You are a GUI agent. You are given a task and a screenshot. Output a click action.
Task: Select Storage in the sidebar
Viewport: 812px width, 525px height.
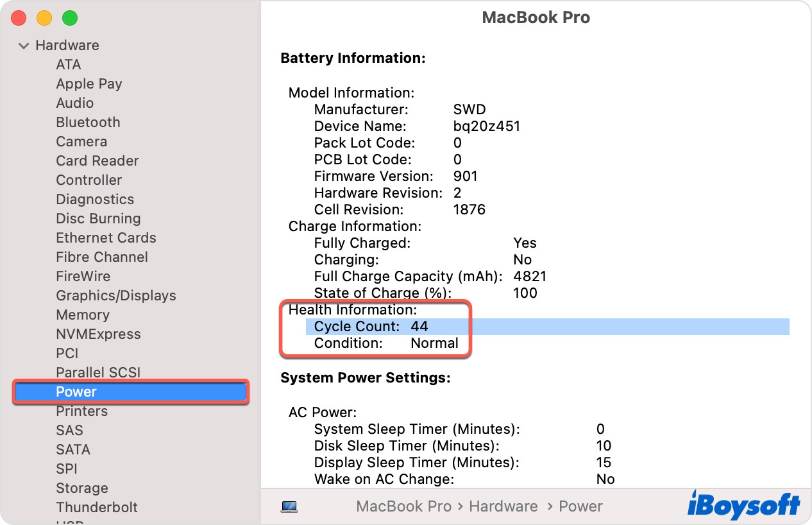81,488
